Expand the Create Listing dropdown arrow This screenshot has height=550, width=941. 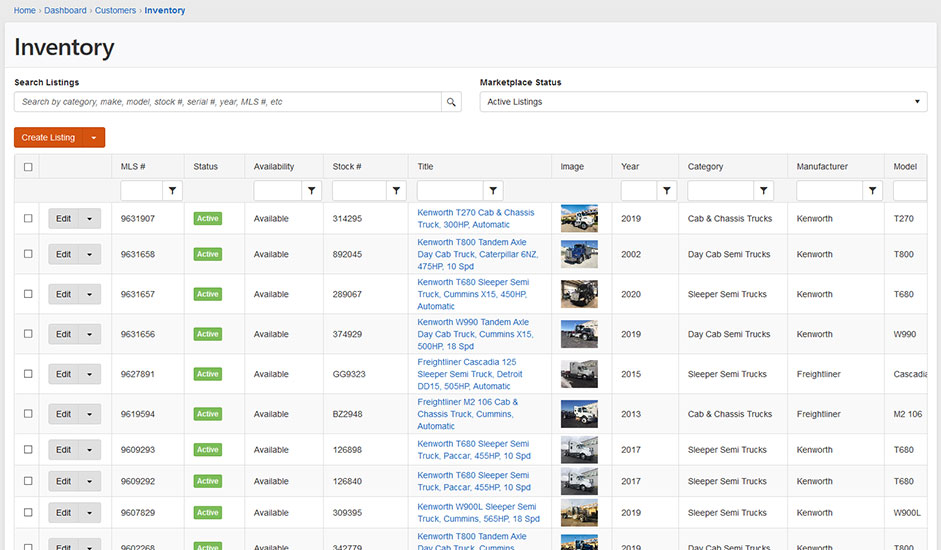[94, 138]
